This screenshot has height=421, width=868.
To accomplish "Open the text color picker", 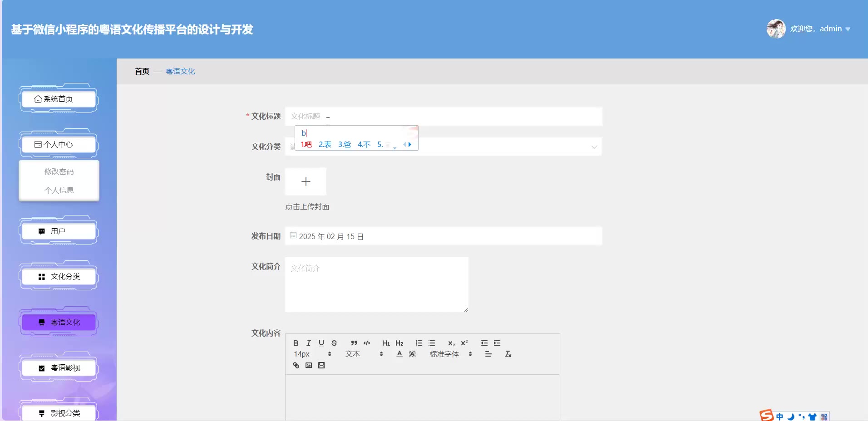I will [x=399, y=354].
